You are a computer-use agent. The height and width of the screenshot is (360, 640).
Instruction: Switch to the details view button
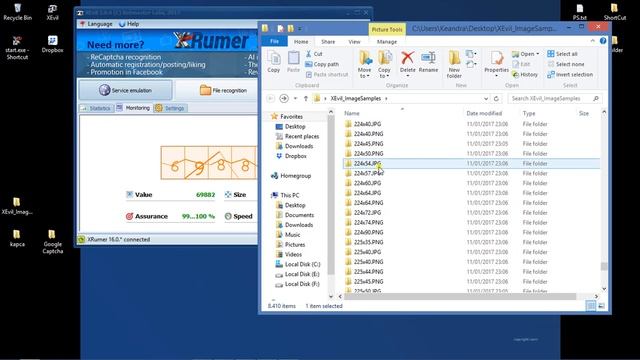click(591, 306)
